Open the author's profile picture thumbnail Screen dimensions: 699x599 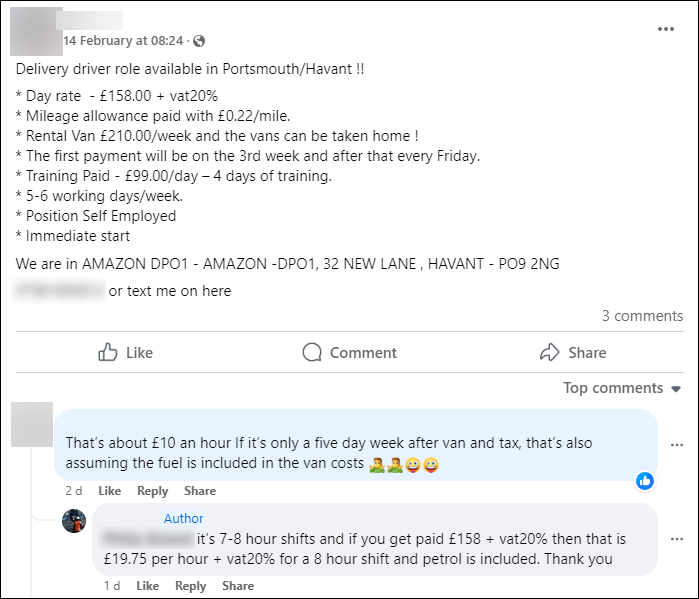(x=74, y=521)
